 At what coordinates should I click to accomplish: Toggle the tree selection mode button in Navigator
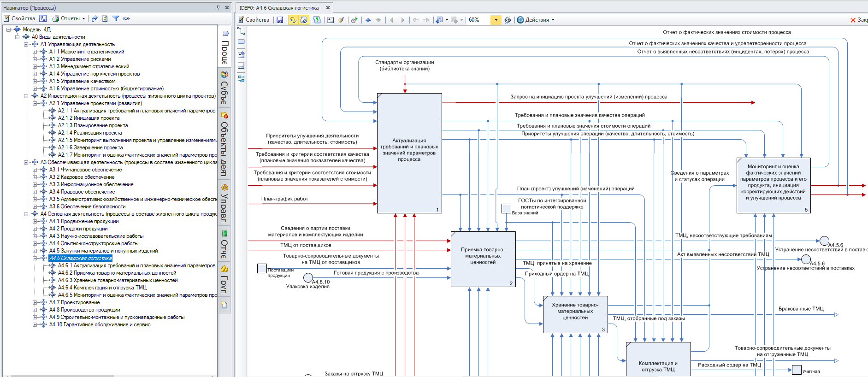tap(43, 18)
